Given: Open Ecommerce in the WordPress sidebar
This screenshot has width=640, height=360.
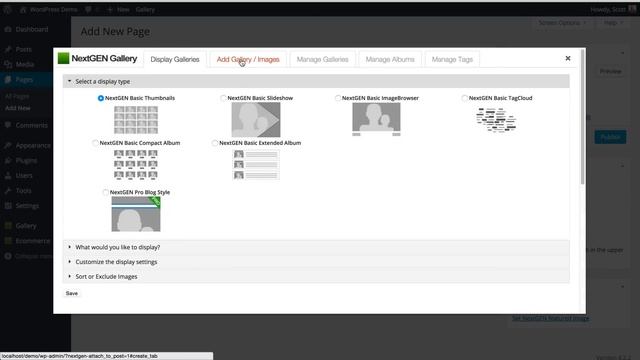Looking at the screenshot, I should pos(33,241).
